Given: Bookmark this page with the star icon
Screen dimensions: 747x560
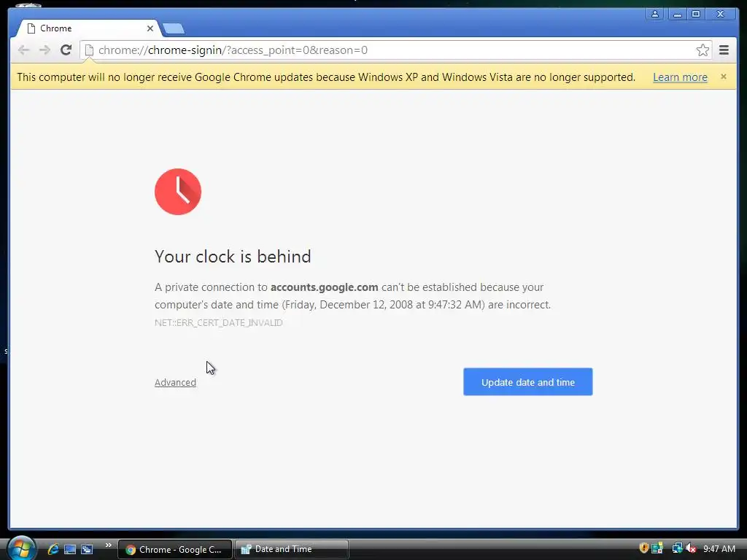Looking at the screenshot, I should (x=703, y=50).
